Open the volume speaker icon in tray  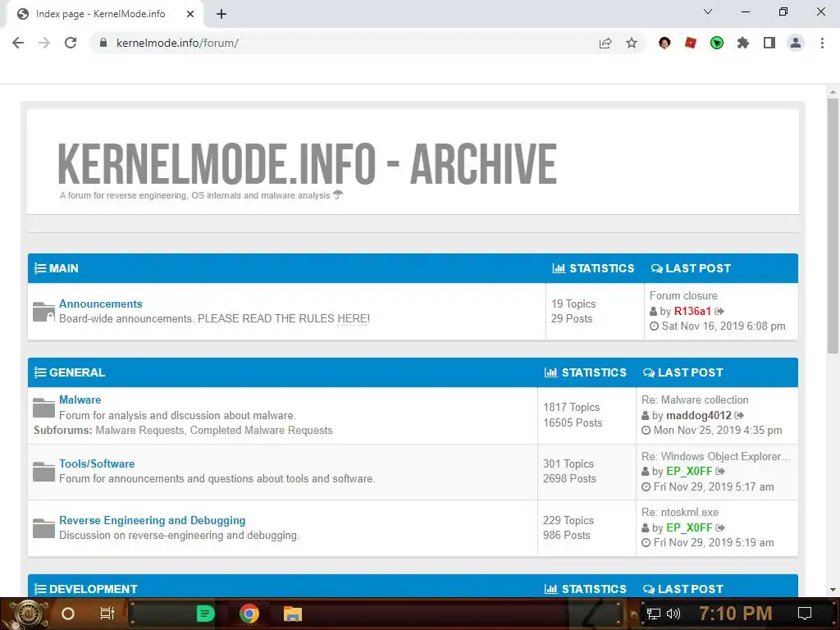click(673, 614)
